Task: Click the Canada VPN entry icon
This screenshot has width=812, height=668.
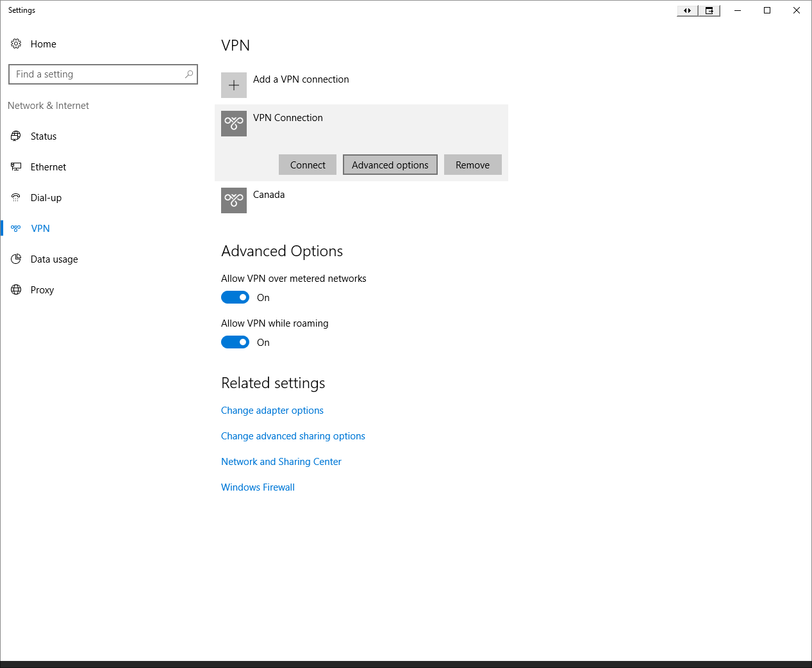Action: 234,200
